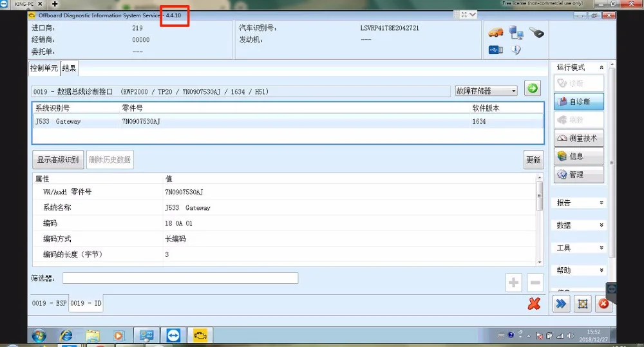The image size is (644, 347).
Task: Click the plus expand-all button
Action: [513, 283]
